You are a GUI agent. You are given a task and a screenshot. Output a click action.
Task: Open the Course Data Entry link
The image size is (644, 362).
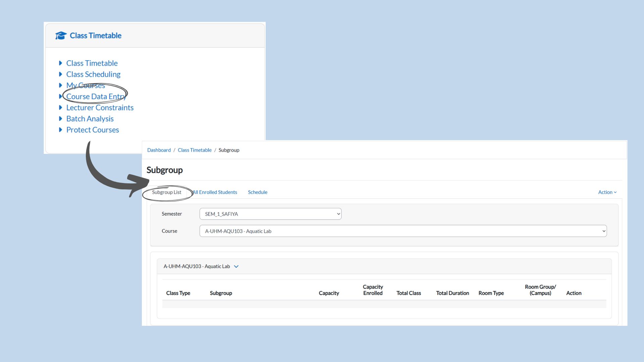point(96,97)
